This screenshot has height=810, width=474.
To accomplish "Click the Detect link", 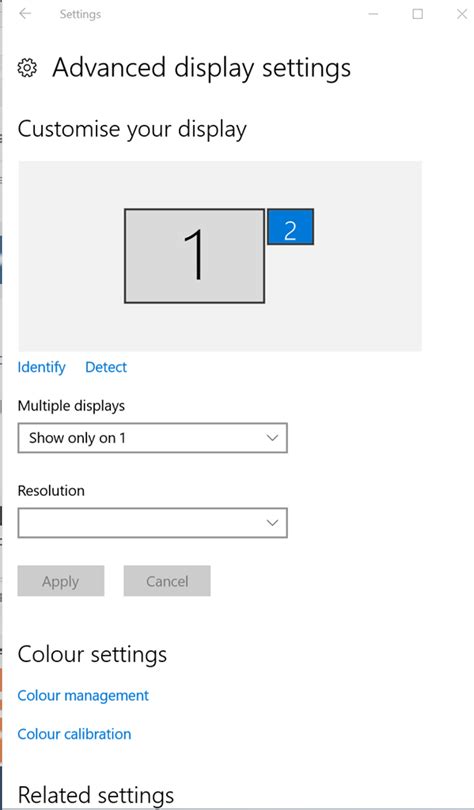I will pyautogui.click(x=106, y=367).
